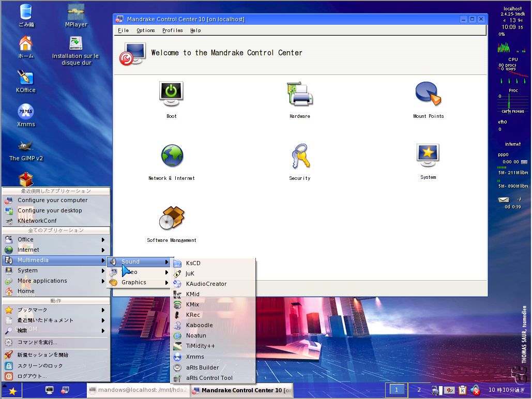Expand the Video submenu arrow

[x=166, y=272]
